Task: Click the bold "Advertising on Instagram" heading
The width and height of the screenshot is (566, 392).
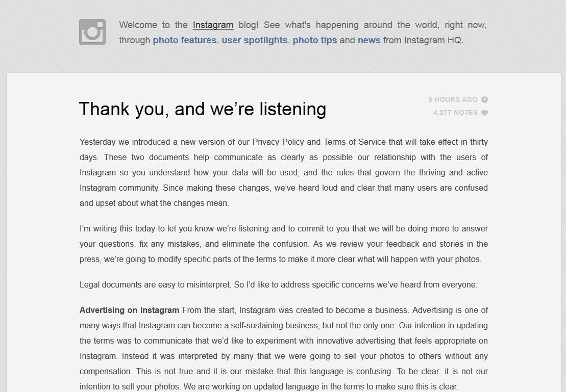Action: (129, 310)
